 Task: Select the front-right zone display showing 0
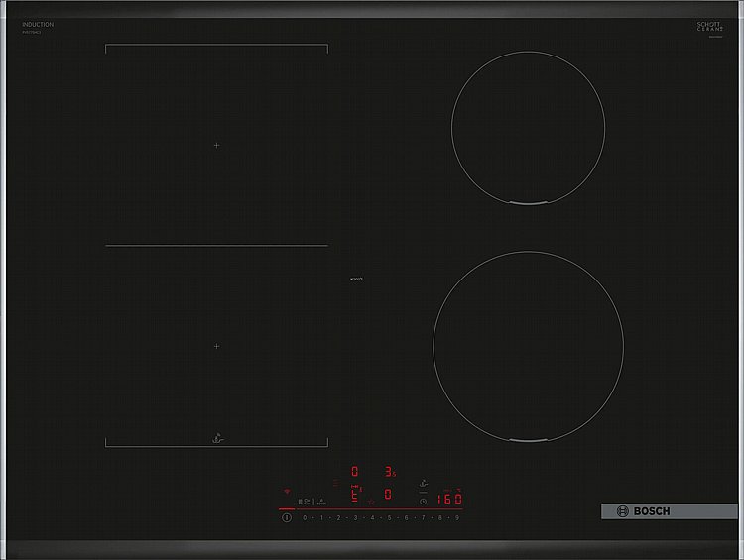click(389, 494)
